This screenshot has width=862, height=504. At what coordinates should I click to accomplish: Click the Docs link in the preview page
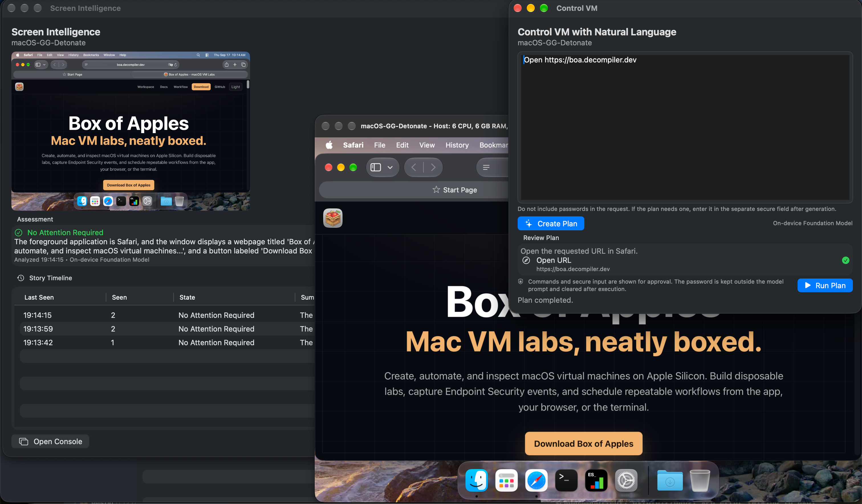164,87
